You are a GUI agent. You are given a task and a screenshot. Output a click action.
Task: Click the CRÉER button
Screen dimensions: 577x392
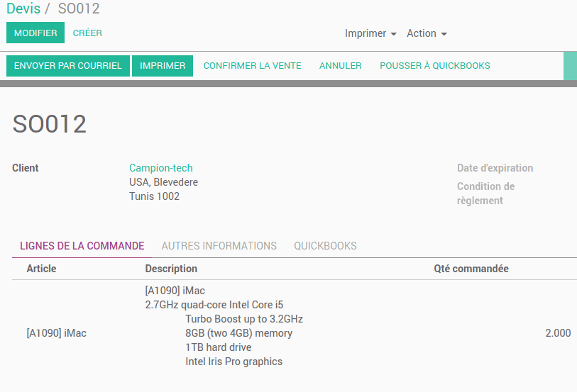87,33
